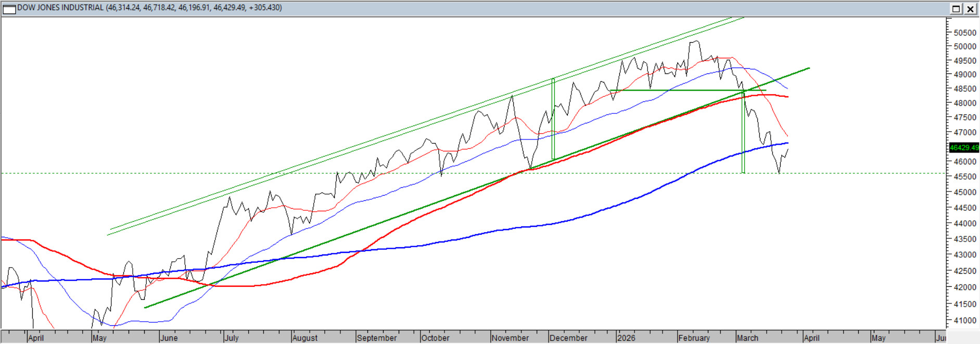
Task: Select the July marker on the time axis
Action: (232, 338)
